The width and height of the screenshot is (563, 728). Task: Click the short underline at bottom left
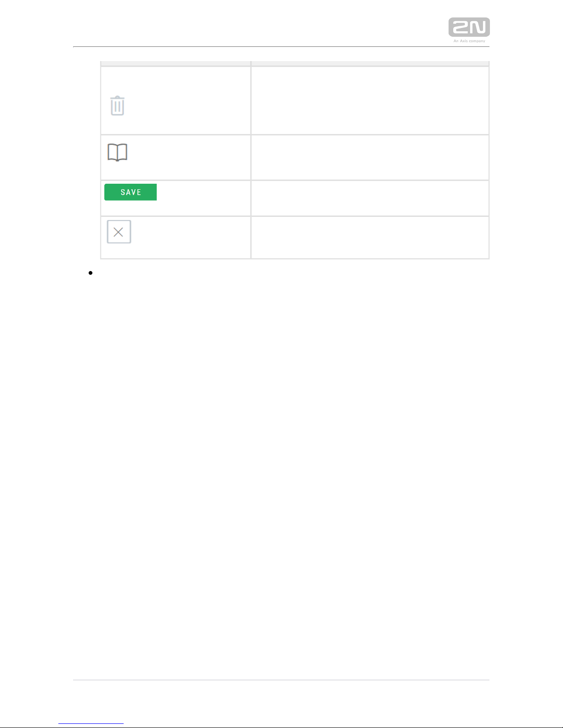tap(91, 723)
